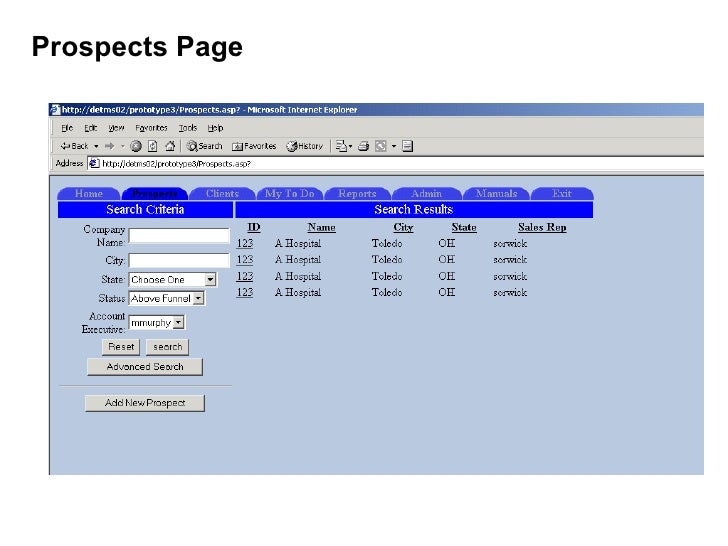This screenshot has width=728, height=546.
Task: Switch to the Reports tab
Action: click(357, 194)
